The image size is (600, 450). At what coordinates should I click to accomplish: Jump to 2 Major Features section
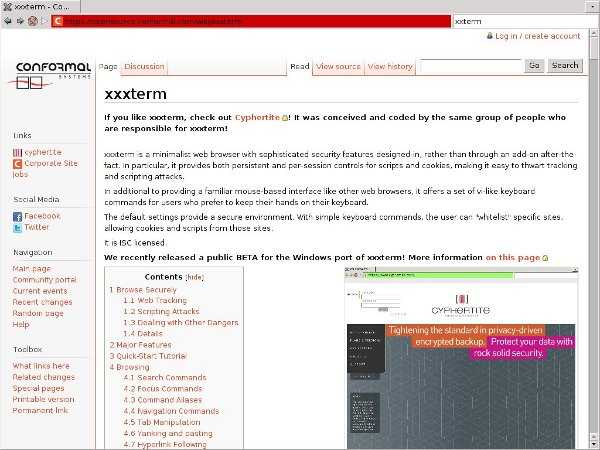(140, 345)
